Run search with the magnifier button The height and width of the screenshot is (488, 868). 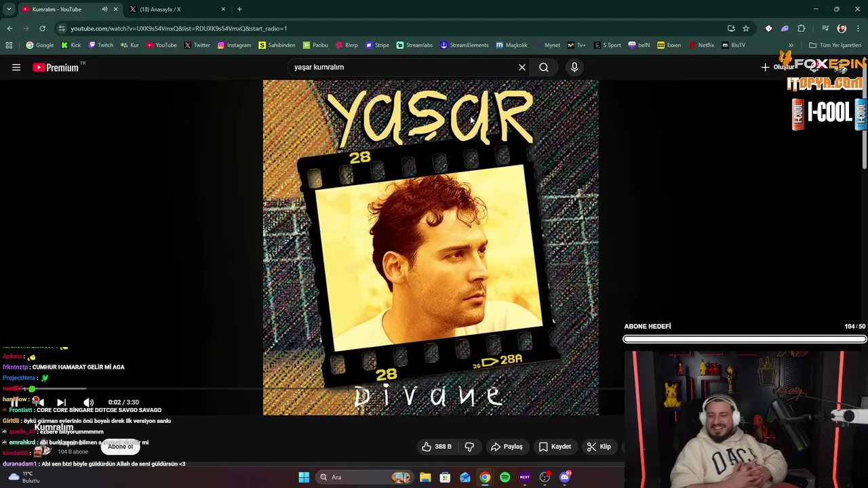[x=544, y=67]
